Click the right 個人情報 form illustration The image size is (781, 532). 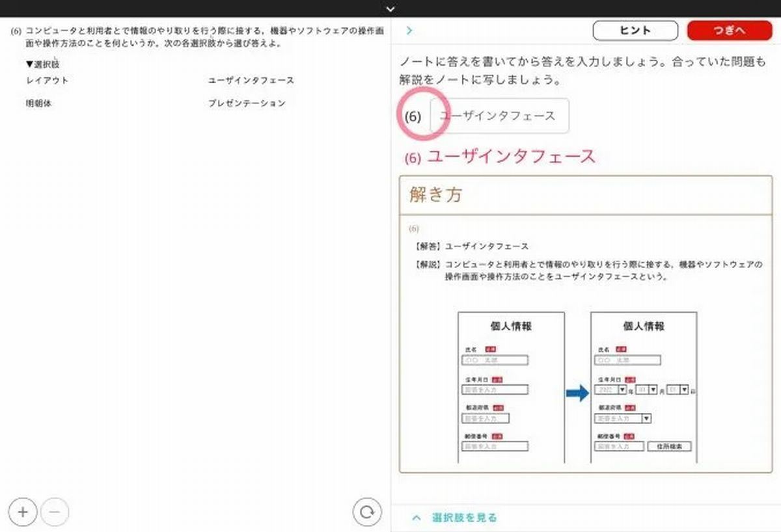644,388
